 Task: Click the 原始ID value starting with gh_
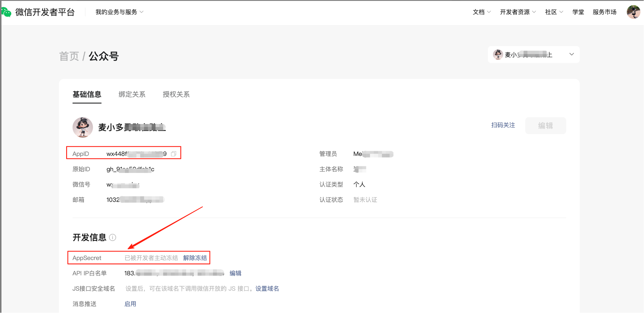[x=130, y=169]
